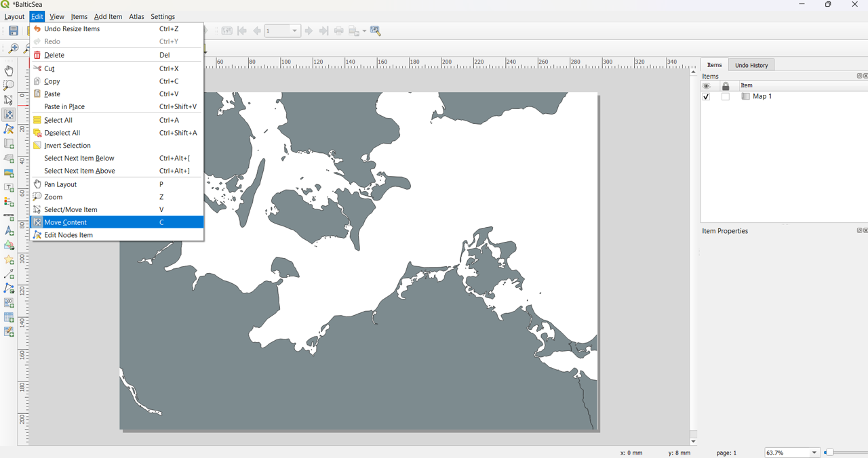This screenshot has height=458, width=868.
Task: Choose Move Content from the Edit menu
Action: [x=66, y=222]
